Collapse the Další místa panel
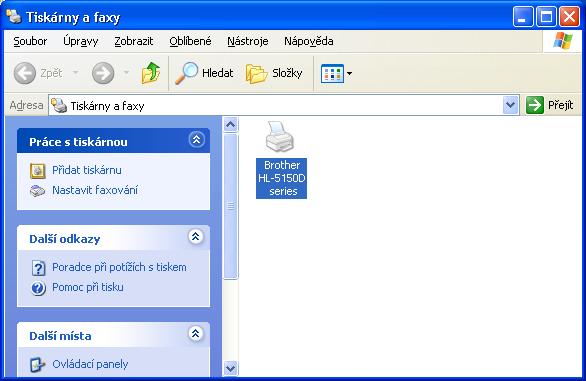 [x=195, y=334]
